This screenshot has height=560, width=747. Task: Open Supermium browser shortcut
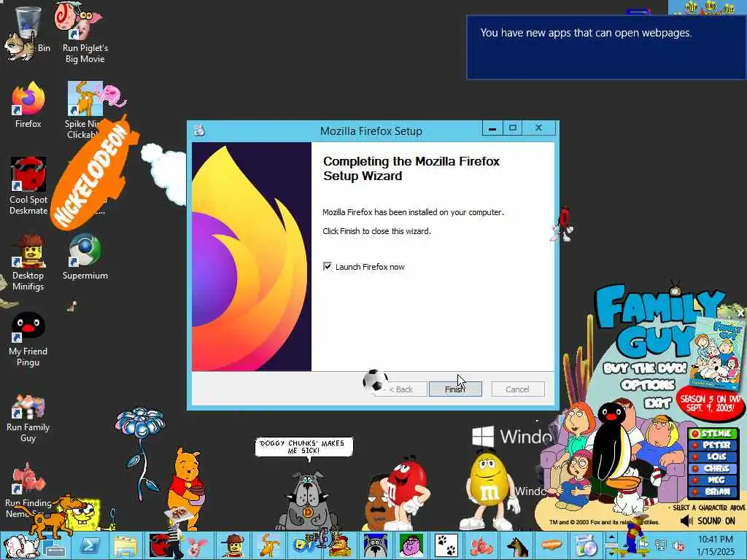85,257
